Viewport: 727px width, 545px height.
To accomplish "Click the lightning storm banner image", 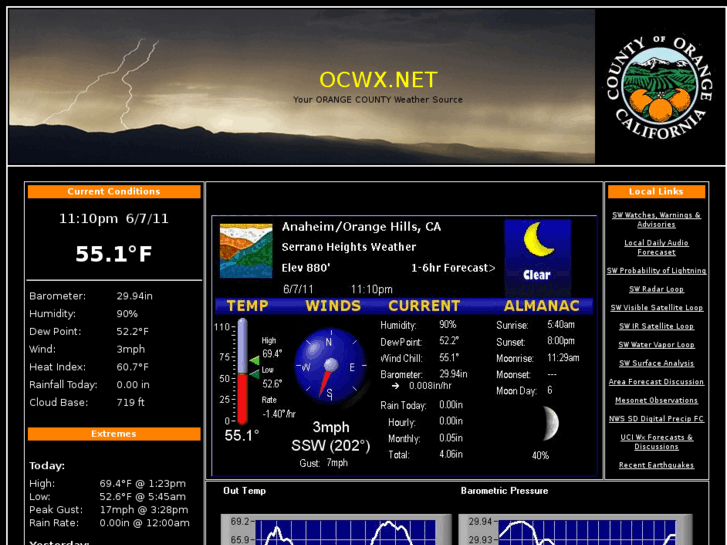I will [x=301, y=86].
